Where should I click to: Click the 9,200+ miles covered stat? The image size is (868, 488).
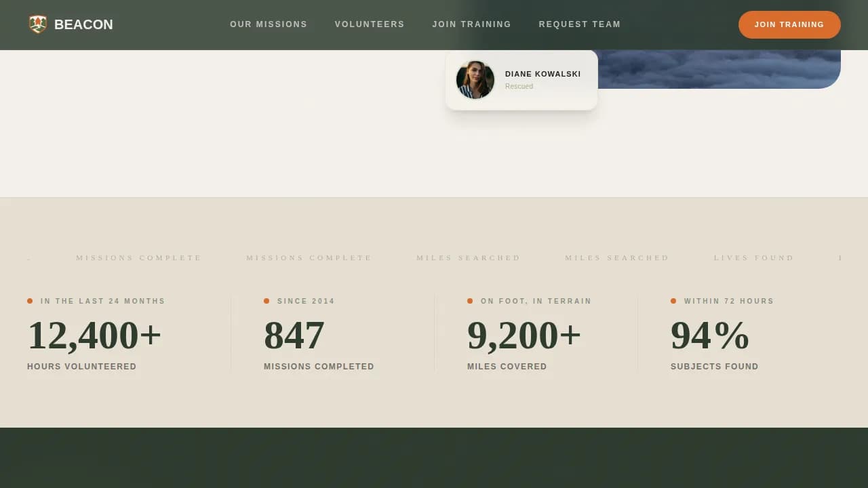(x=524, y=335)
